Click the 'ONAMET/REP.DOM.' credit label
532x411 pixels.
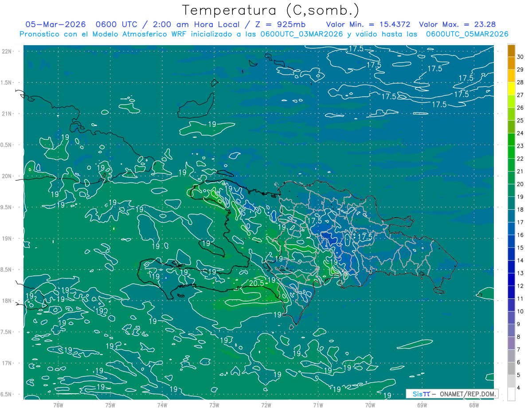[468, 394]
